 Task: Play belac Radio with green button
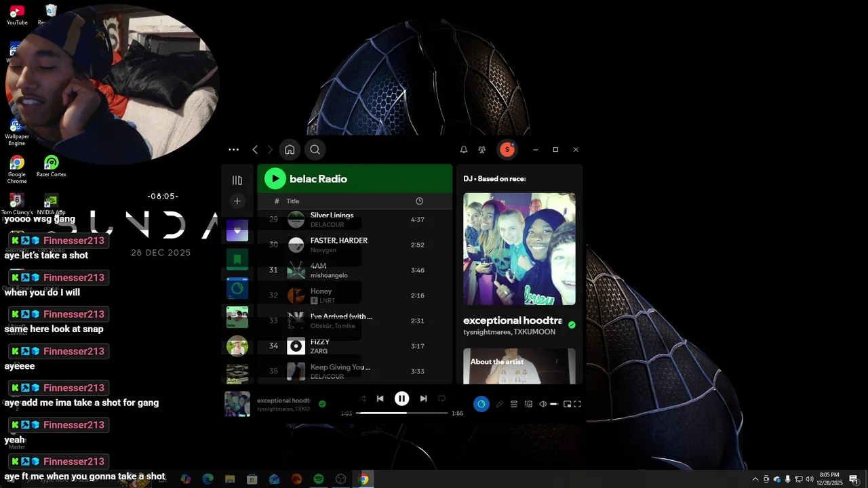click(x=275, y=179)
